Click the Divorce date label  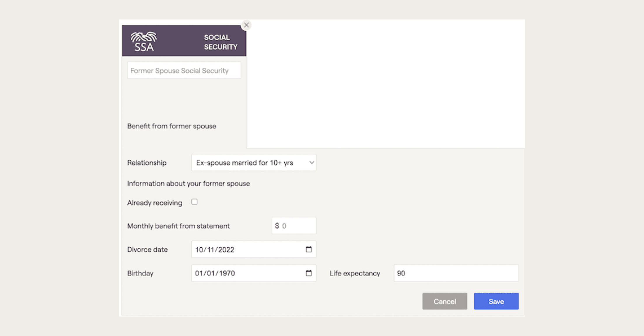(147, 250)
